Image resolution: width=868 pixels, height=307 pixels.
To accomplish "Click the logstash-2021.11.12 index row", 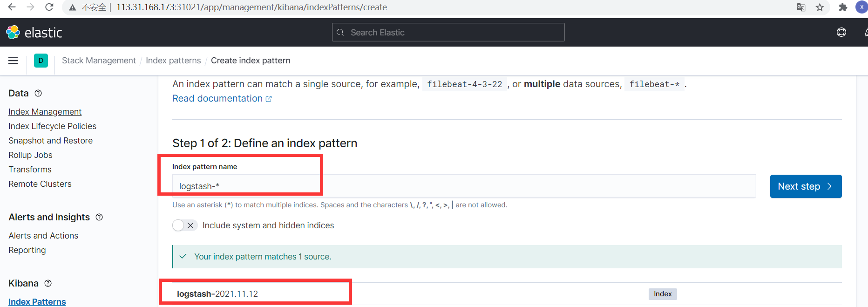I will [x=507, y=294].
